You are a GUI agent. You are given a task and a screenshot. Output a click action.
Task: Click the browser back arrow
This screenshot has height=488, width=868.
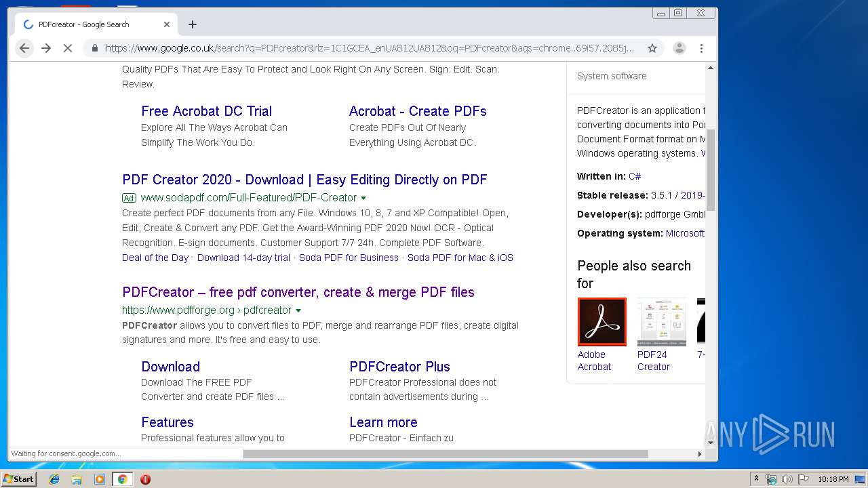24,48
